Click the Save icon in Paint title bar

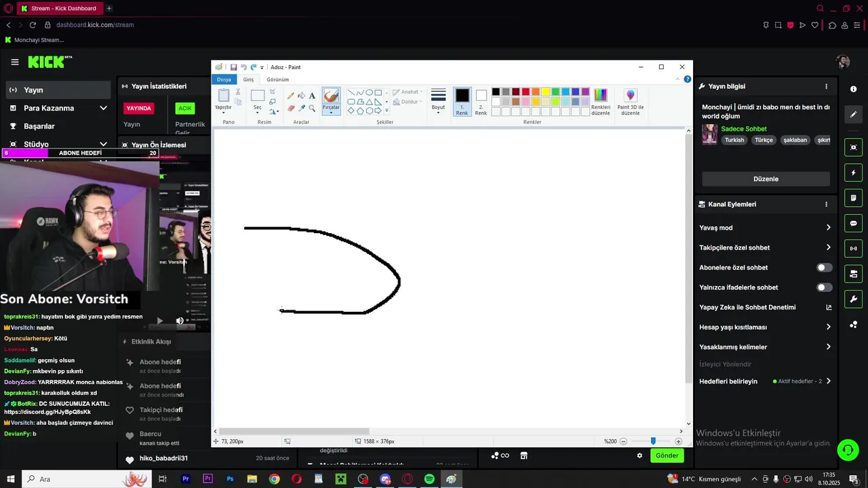(x=234, y=67)
